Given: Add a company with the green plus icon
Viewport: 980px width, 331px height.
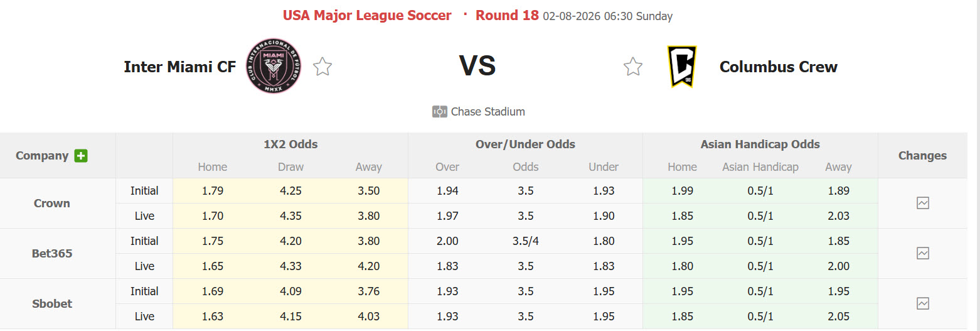Looking at the screenshot, I should [81, 156].
